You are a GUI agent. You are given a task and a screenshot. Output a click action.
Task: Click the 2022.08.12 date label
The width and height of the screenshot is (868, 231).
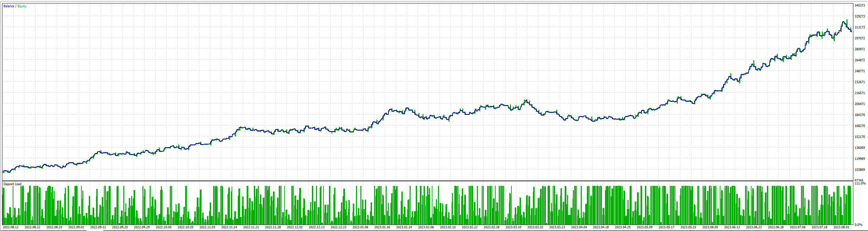pos(11,227)
